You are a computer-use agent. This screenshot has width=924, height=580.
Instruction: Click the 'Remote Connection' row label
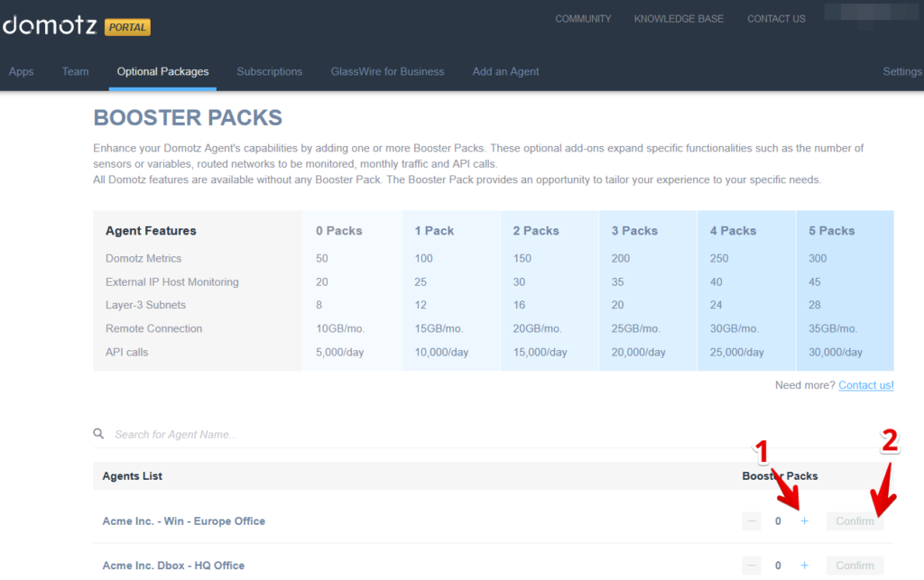point(153,328)
